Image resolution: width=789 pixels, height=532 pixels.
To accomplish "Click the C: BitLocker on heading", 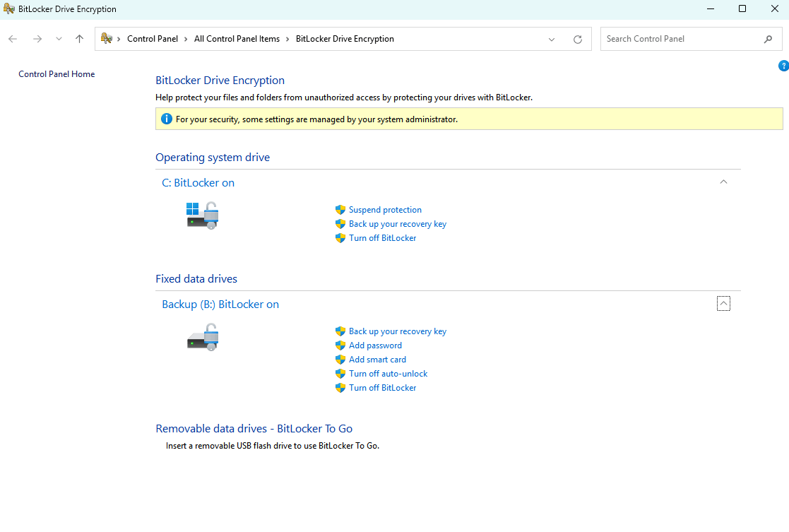I will pos(198,183).
